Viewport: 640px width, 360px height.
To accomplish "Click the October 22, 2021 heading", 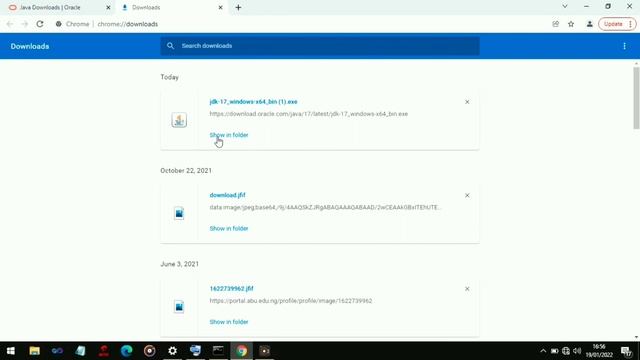I will point(186,171).
